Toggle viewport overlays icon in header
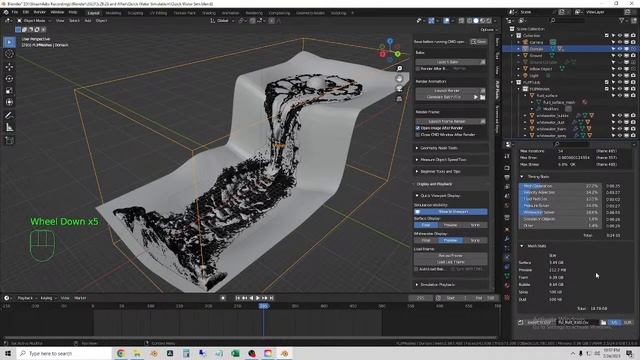The height and width of the screenshot is (360, 640). coord(447,20)
